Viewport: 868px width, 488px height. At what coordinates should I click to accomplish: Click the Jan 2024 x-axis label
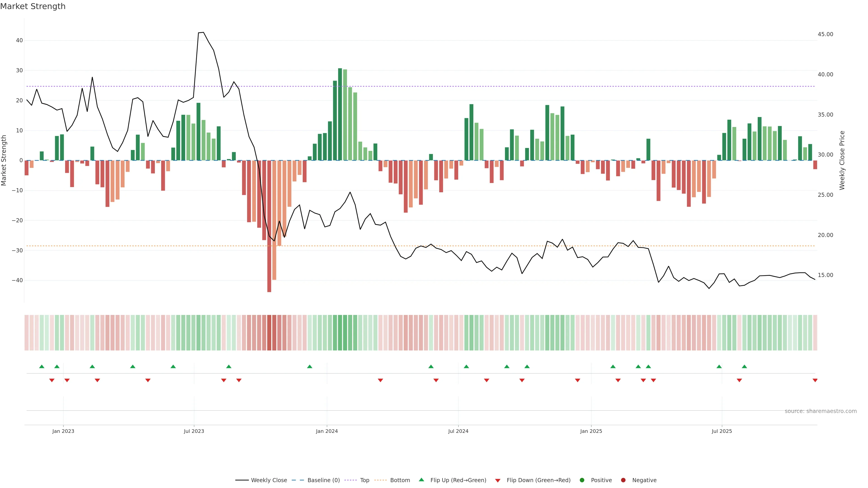pos(326,431)
